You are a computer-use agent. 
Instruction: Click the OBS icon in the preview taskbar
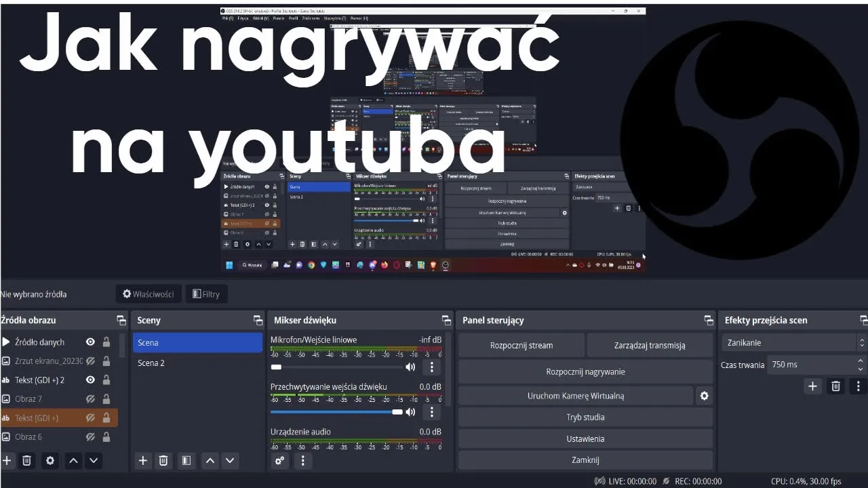(x=446, y=264)
